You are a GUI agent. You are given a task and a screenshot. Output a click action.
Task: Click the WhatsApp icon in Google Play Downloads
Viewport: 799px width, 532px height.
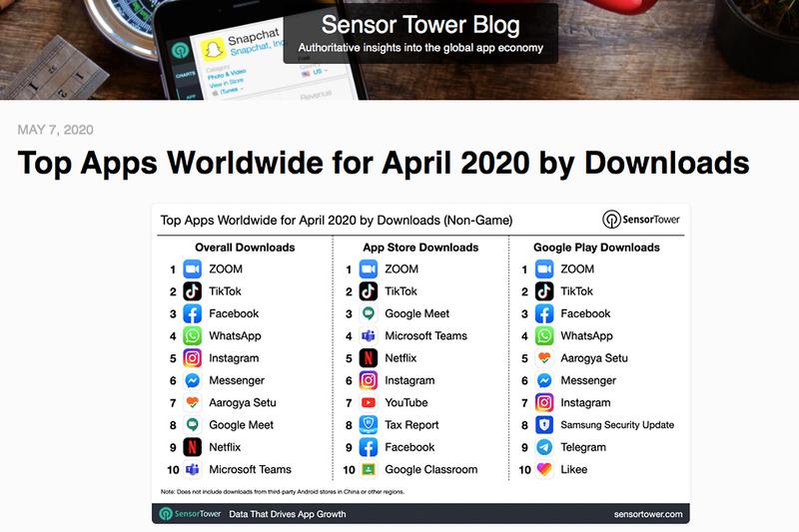tap(544, 336)
